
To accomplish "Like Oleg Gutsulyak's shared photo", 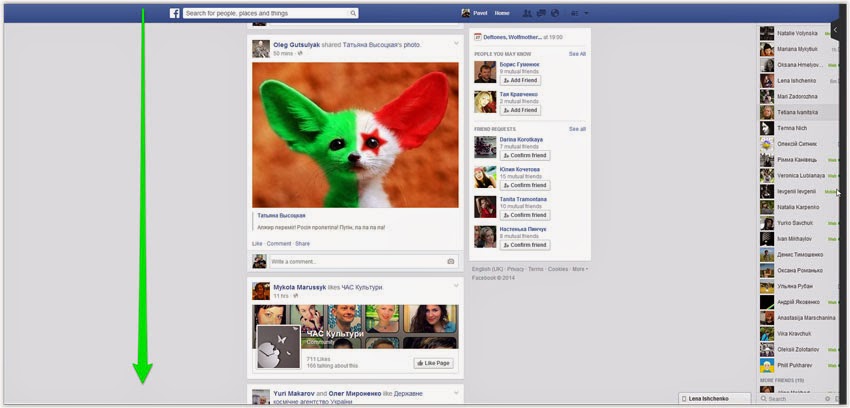I will coord(257,244).
